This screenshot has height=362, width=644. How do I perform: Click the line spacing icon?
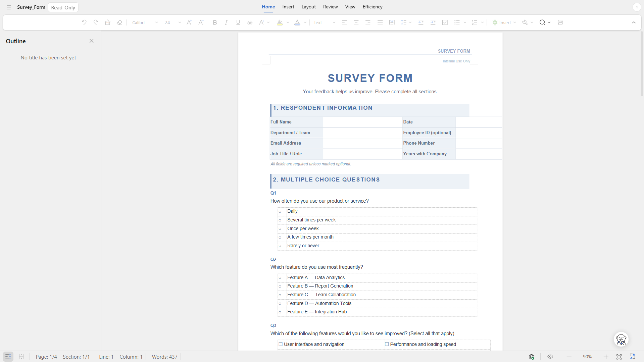pos(404,22)
